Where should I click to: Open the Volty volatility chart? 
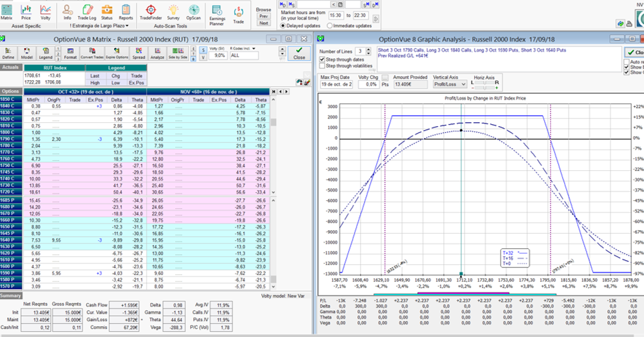45,12
